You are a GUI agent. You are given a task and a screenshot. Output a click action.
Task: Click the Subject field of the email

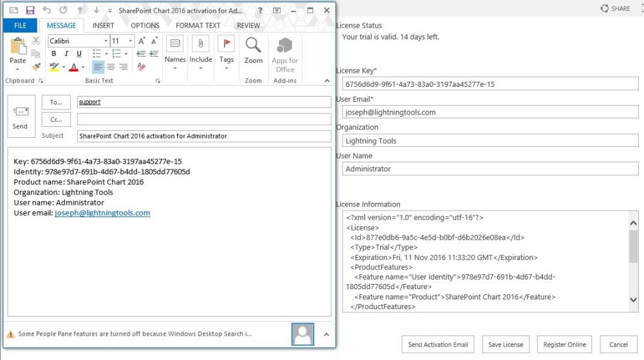[x=204, y=136]
